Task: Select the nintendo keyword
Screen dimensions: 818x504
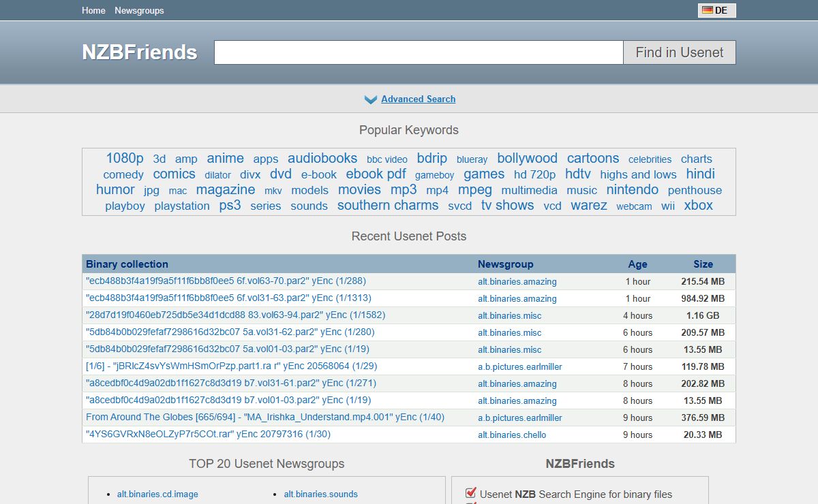Action: [633, 189]
